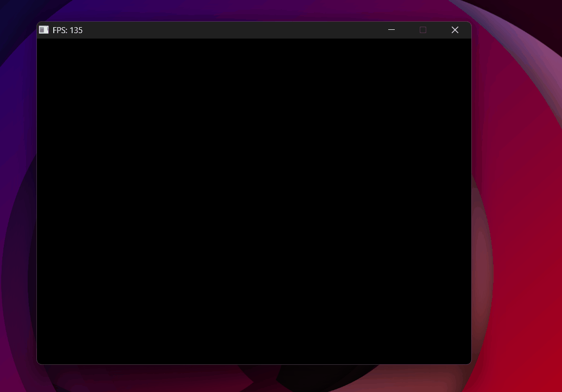562x392 pixels.
Task: Click the disabled maximize button
Action: click(x=423, y=30)
